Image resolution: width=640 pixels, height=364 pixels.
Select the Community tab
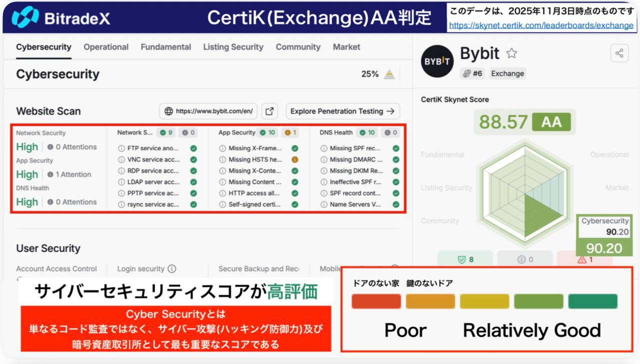pyautogui.click(x=298, y=47)
